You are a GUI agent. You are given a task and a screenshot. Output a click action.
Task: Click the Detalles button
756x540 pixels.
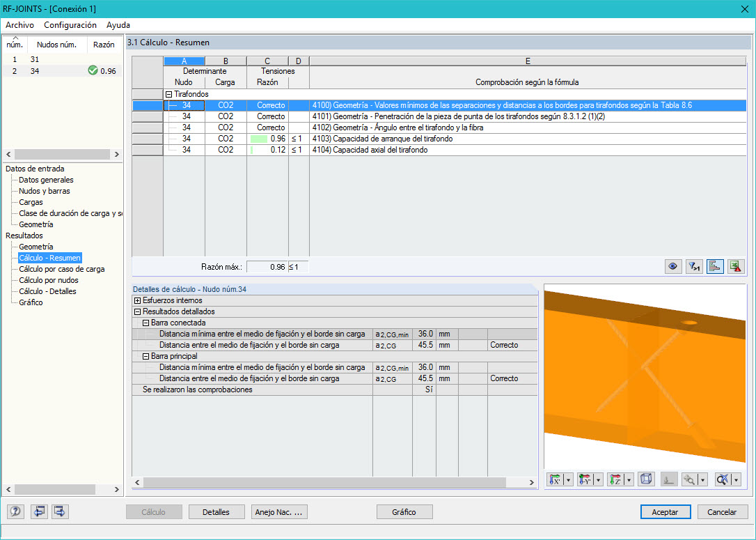[x=216, y=512]
